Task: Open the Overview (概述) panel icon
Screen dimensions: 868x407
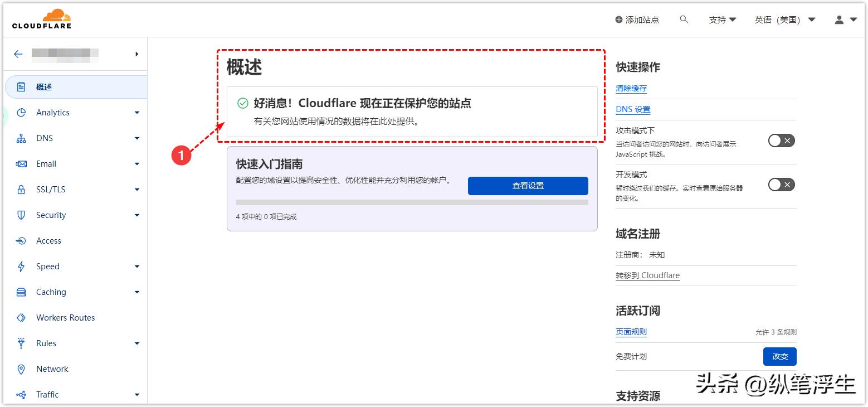Action: [21, 86]
